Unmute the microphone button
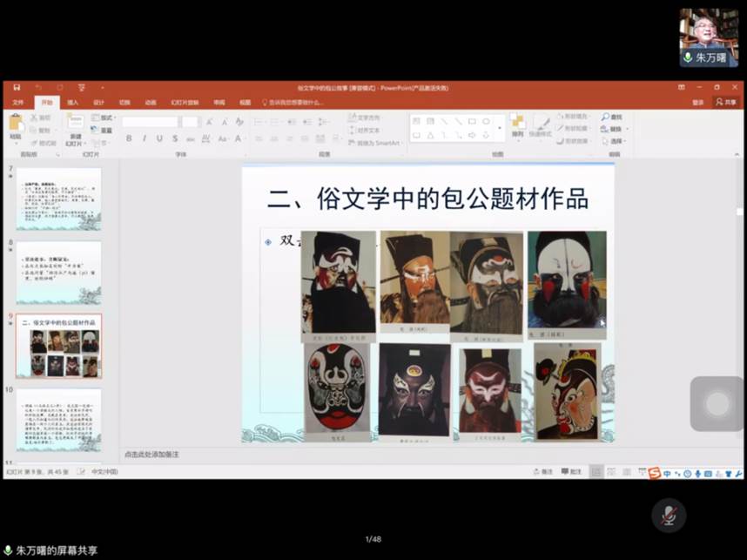 668,516
